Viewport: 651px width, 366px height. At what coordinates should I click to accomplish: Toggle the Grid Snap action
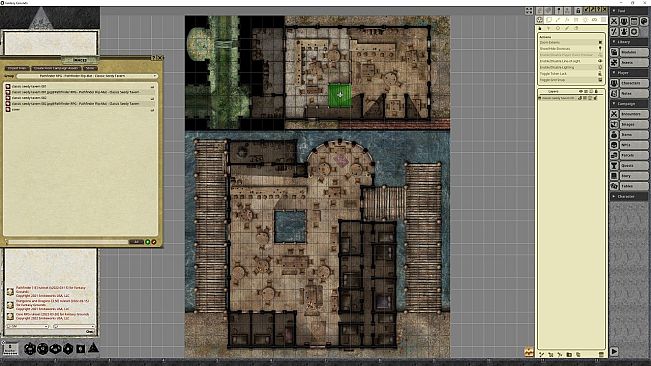coord(570,80)
